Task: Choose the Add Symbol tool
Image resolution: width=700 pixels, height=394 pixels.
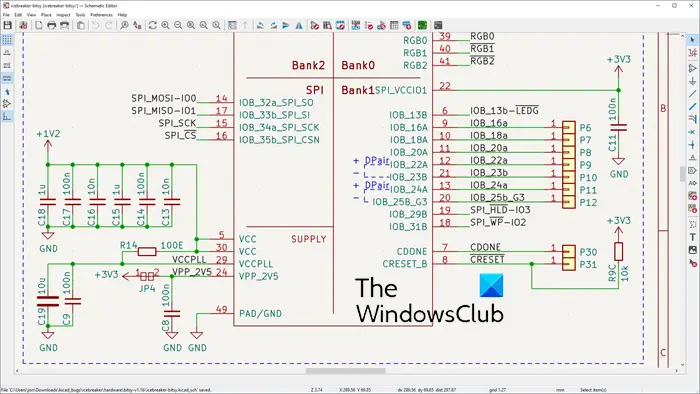Action: 692,68
